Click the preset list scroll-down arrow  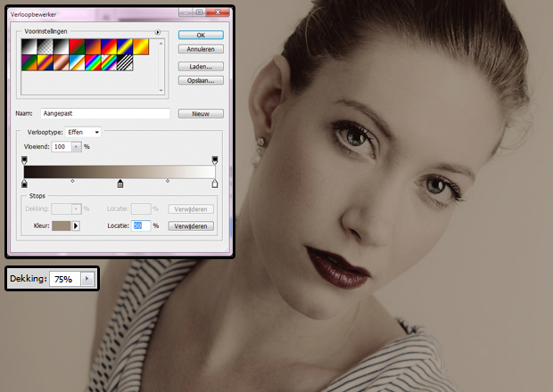coord(161,90)
